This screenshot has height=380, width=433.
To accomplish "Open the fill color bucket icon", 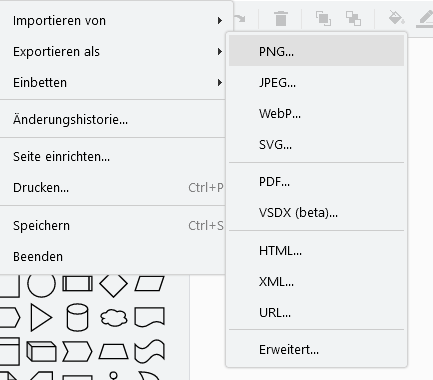I will pyautogui.click(x=397, y=18).
